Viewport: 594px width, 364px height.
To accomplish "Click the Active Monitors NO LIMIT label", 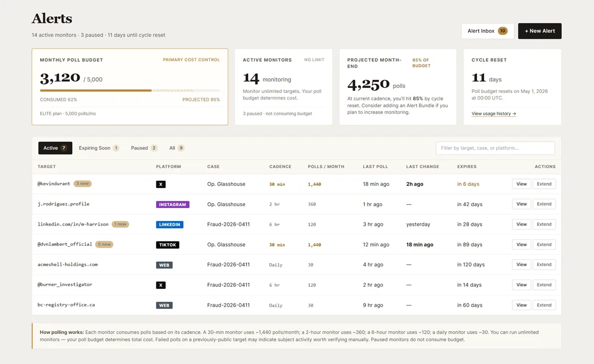I will pyautogui.click(x=314, y=60).
